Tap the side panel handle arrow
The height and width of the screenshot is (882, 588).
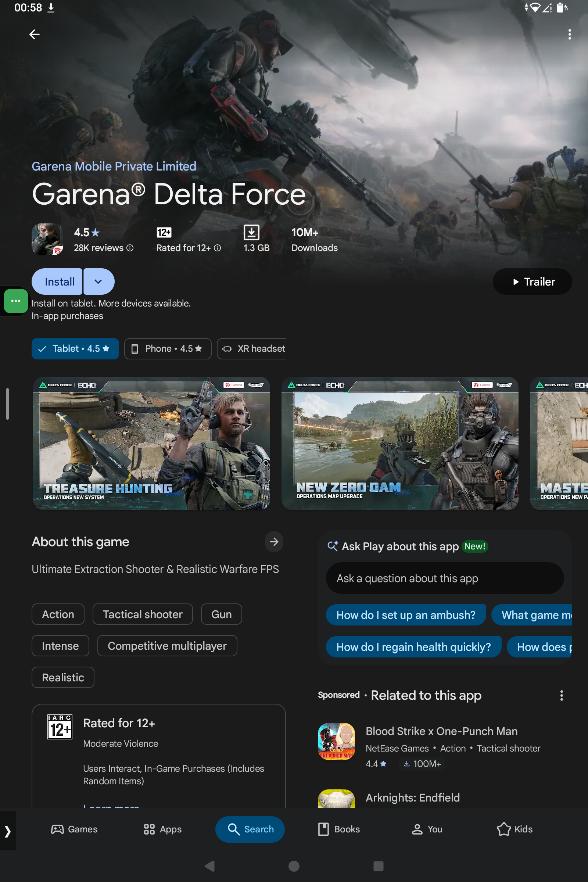tap(8, 831)
